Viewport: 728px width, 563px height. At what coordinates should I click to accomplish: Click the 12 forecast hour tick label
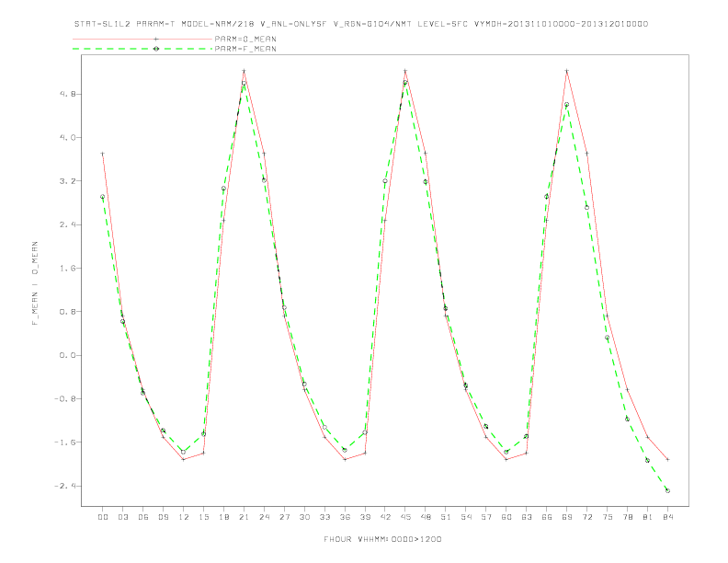point(184,517)
